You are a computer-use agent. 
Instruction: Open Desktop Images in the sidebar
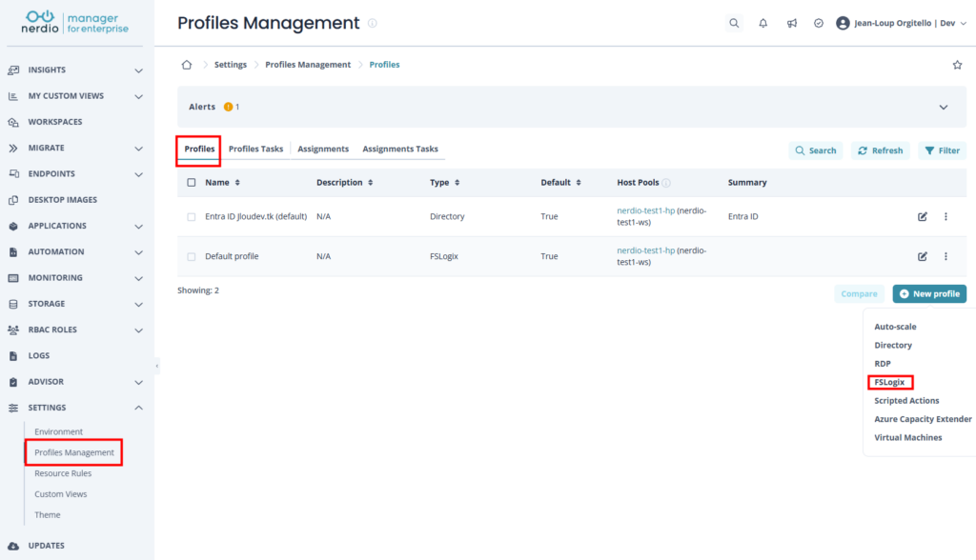pos(62,200)
